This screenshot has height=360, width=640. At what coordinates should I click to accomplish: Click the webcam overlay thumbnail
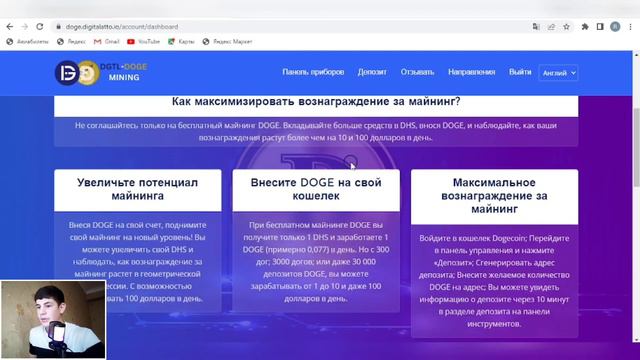point(53,320)
